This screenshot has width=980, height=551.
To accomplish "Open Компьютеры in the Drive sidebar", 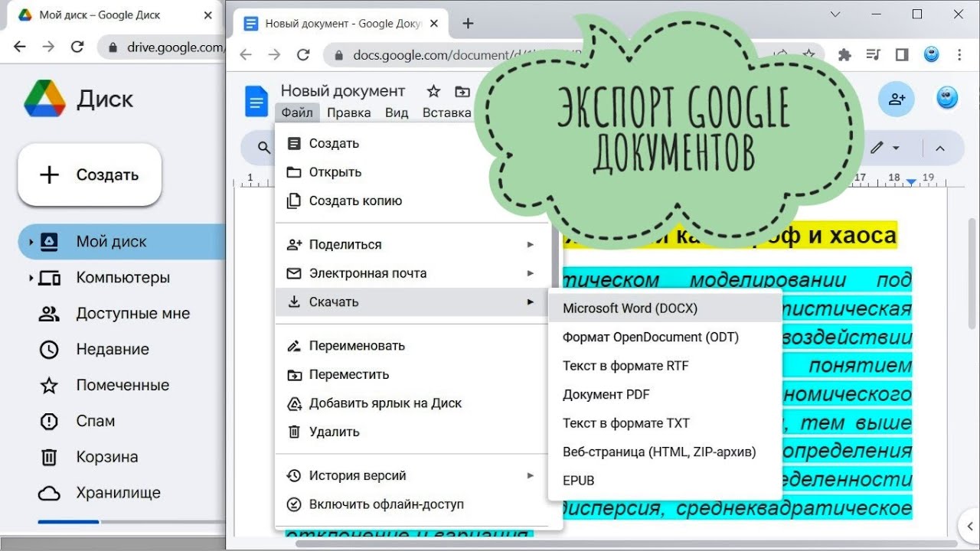I will coord(122,278).
